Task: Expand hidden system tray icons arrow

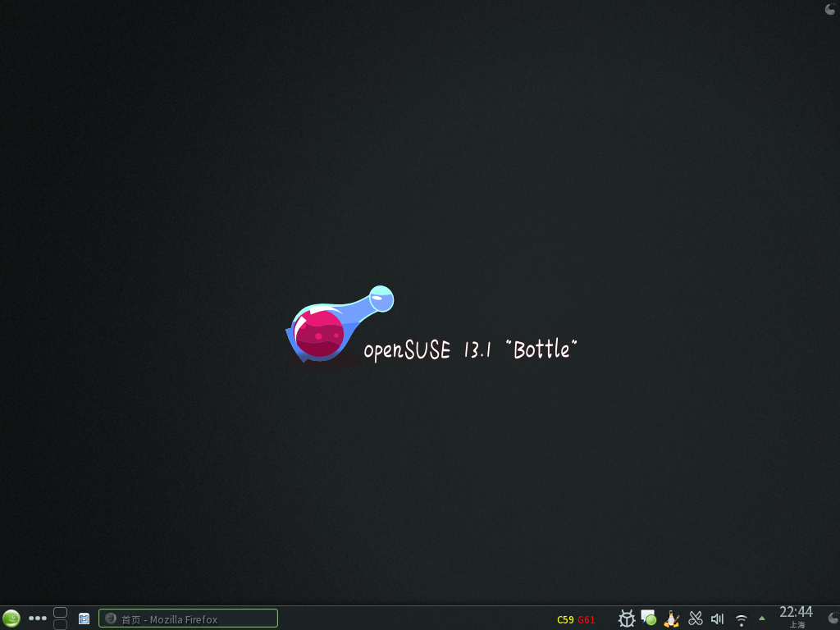Action: tap(762, 619)
